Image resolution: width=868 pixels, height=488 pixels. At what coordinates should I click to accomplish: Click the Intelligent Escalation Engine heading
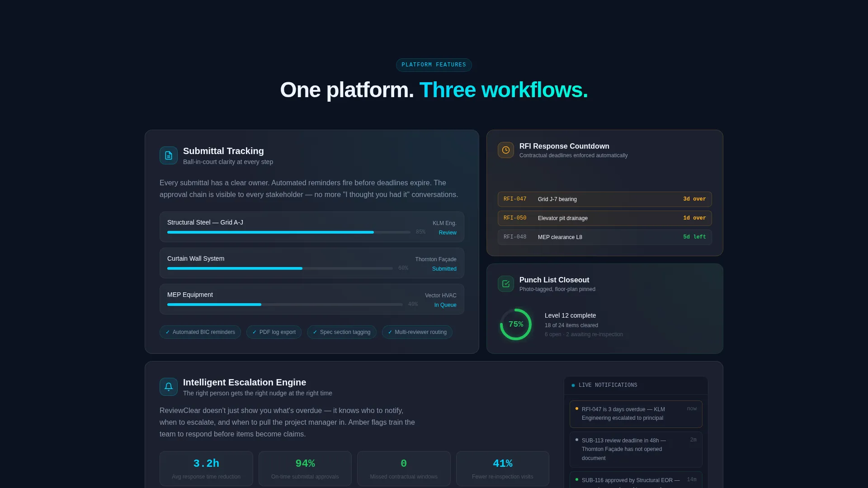(245, 383)
